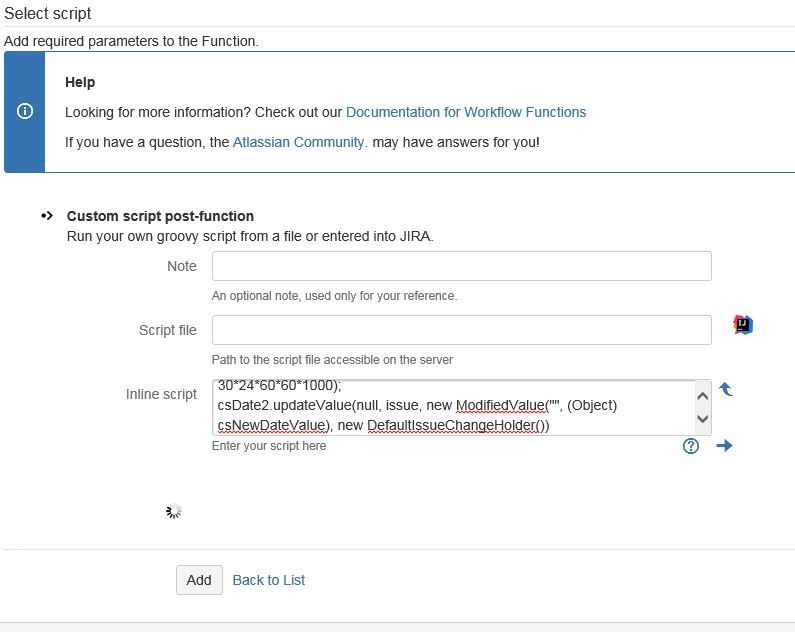The image size is (795, 632).
Task: Click the bullet arrow beside Custom script post-function
Action: coord(47,216)
